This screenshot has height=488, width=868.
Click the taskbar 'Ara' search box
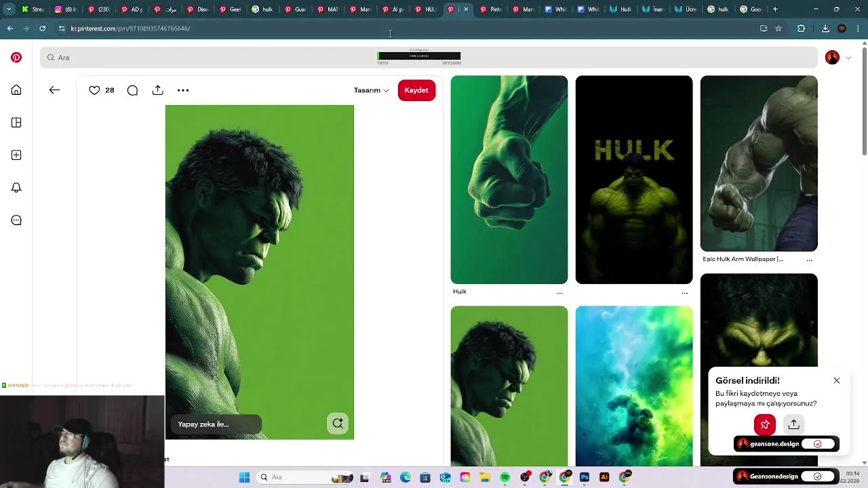[305, 477]
